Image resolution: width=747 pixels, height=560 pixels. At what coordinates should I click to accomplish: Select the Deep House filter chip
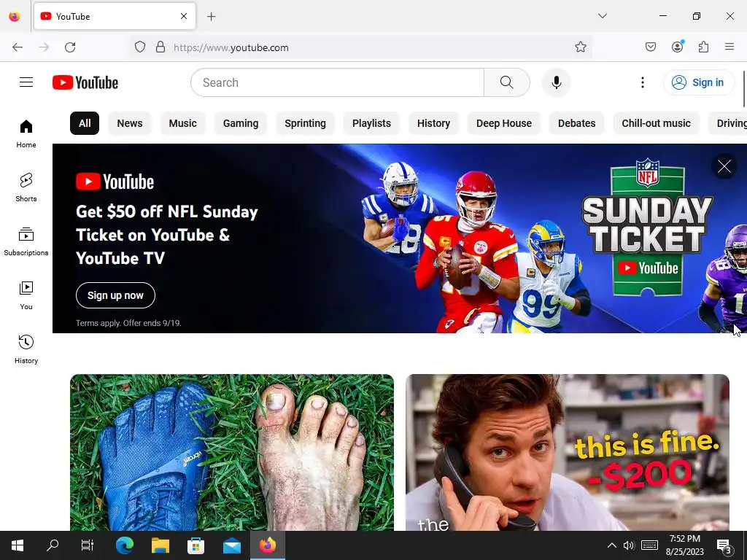(504, 123)
